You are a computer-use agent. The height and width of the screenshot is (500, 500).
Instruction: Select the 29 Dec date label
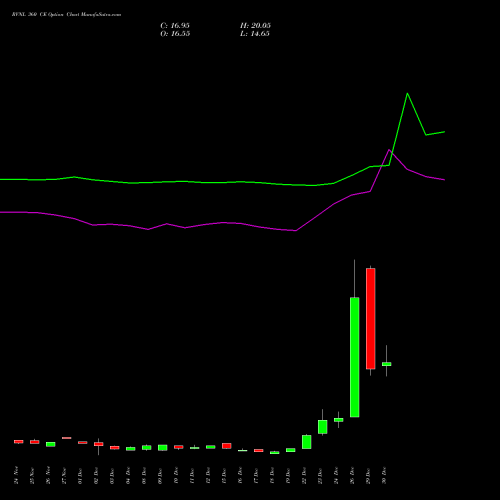[x=368, y=475]
